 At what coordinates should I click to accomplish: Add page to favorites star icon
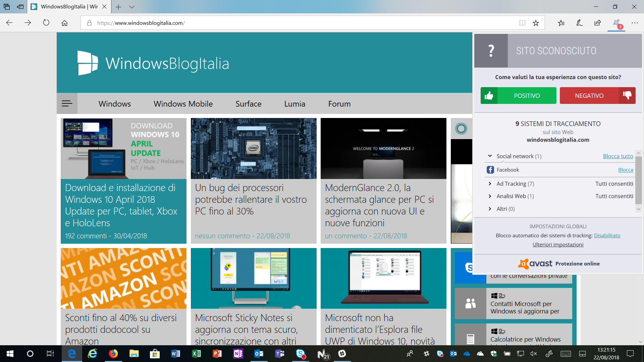[536, 23]
